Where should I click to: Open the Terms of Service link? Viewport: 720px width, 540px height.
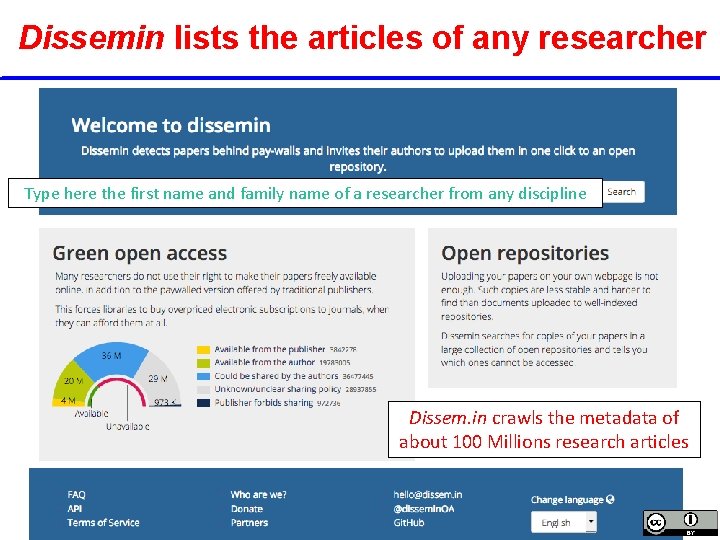click(x=103, y=522)
